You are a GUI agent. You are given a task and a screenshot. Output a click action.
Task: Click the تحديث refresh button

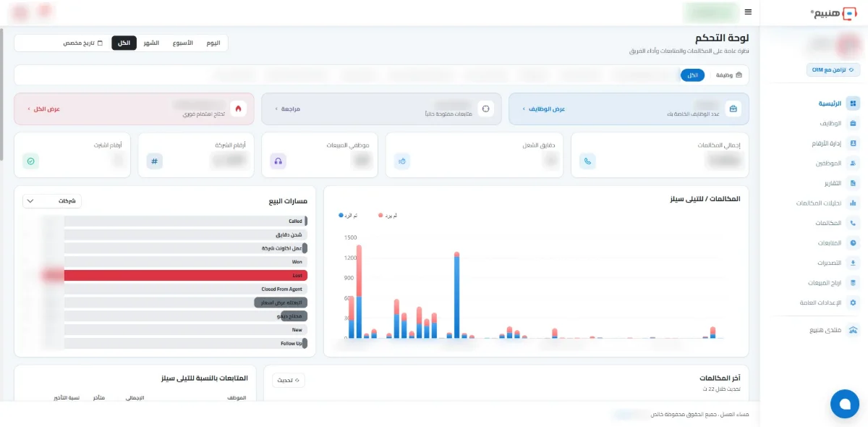pyautogui.click(x=289, y=380)
